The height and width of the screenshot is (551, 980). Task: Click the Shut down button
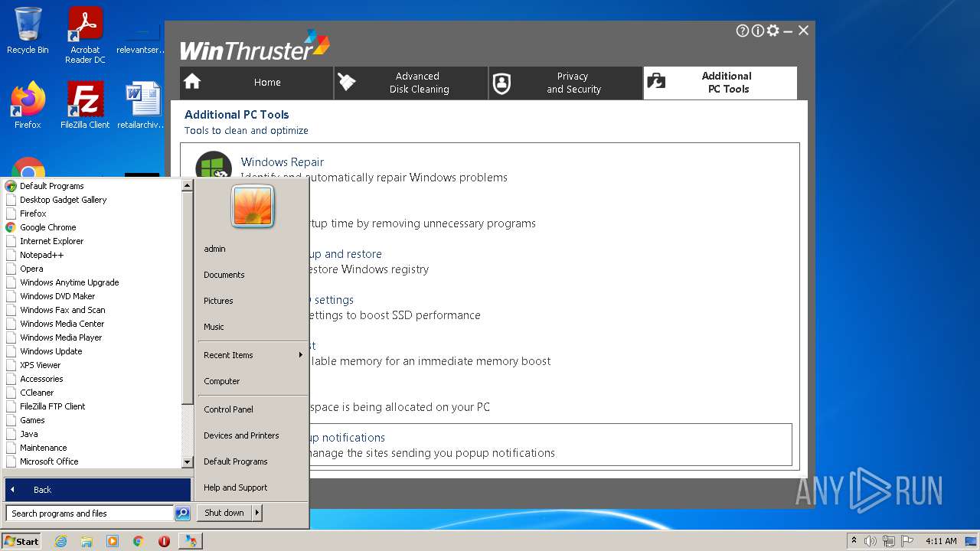tap(224, 514)
